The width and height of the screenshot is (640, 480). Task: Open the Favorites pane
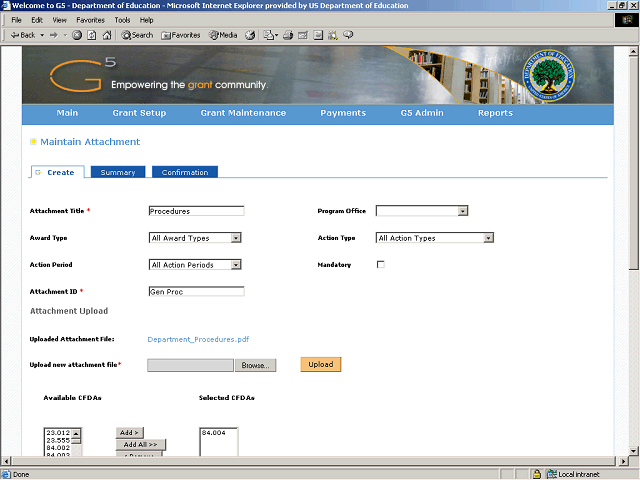tap(180, 35)
